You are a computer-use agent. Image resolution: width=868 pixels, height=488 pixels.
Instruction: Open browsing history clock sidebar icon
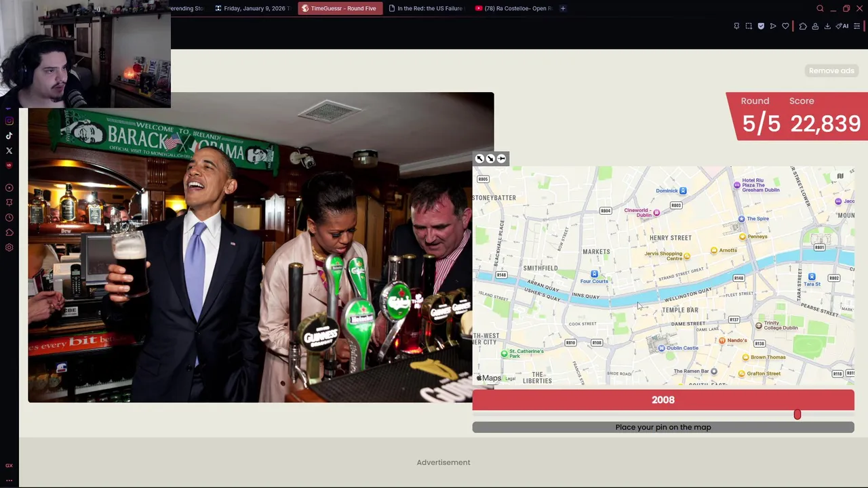[x=9, y=218]
